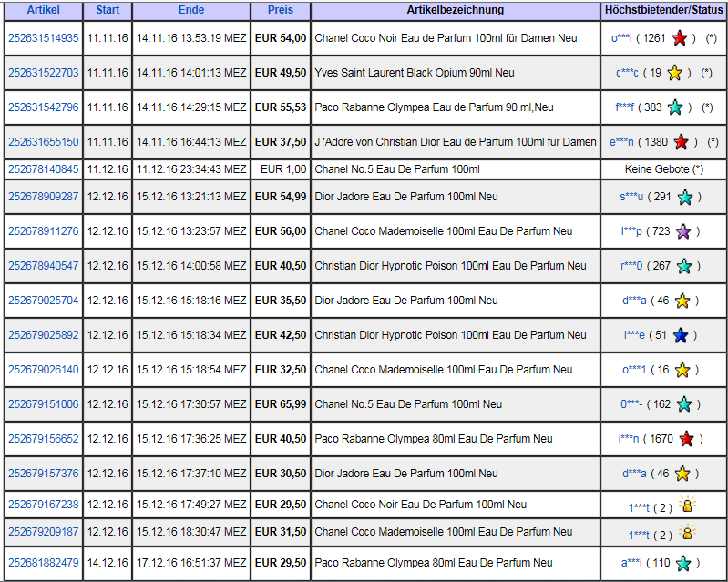This screenshot has width=728, height=582.
Task: Open article 252631655150
Action: pos(44,142)
